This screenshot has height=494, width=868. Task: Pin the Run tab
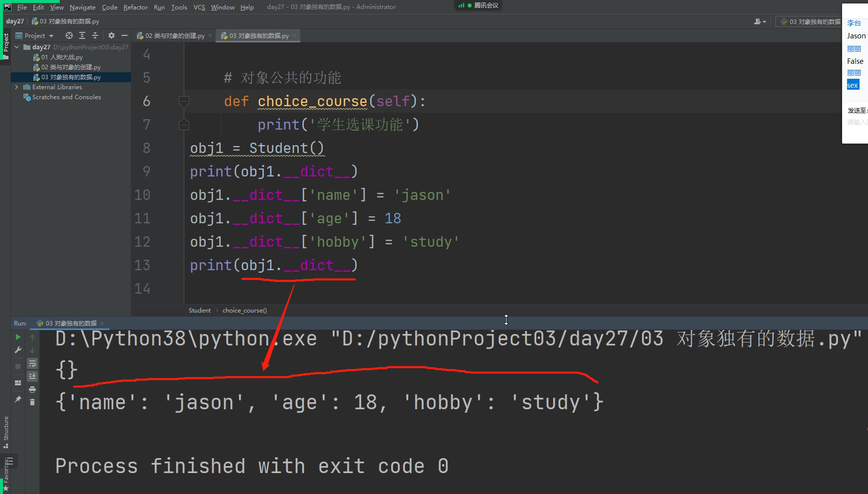pyautogui.click(x=18, y=399)
